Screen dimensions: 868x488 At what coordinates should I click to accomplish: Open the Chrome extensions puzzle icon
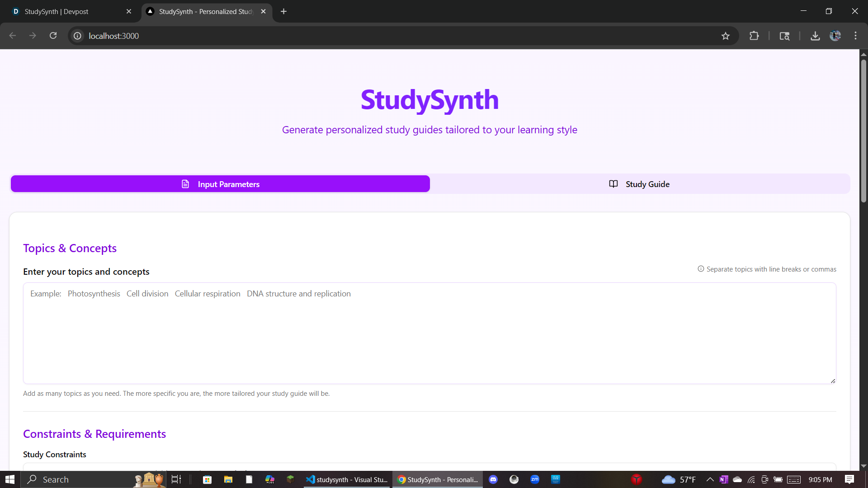click(754, 36)
